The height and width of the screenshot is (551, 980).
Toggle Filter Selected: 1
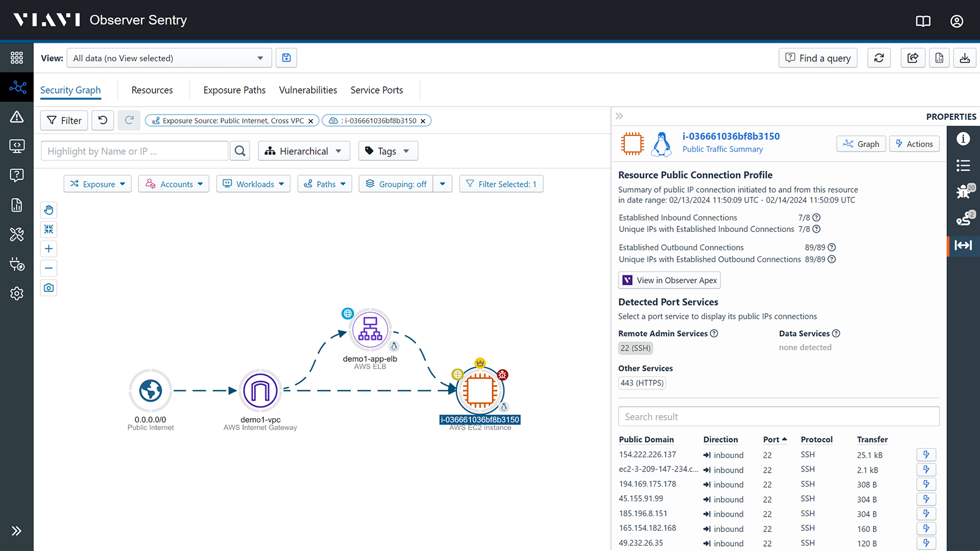pos(501,184)
